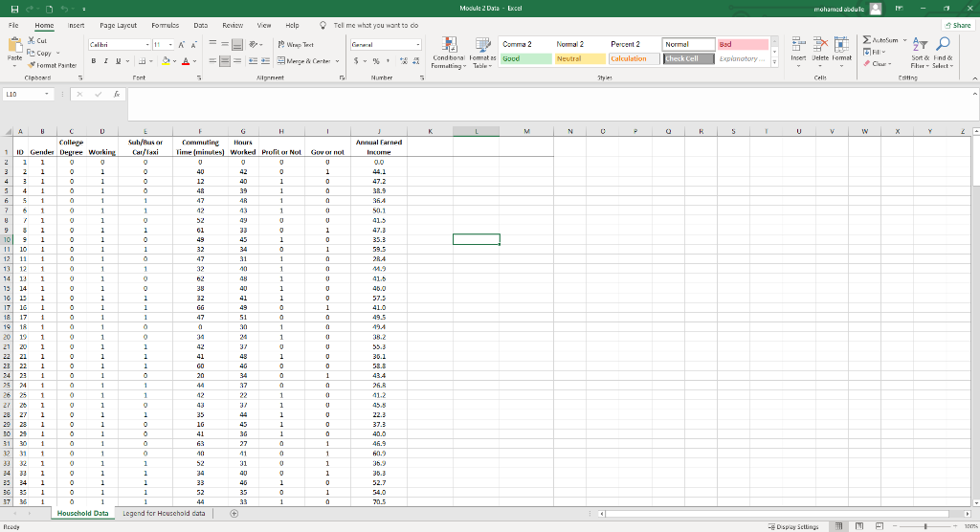The width and height of the screenshot is (980, 532).
Task: Open Find & Select
Action: (x=943, y=53)
